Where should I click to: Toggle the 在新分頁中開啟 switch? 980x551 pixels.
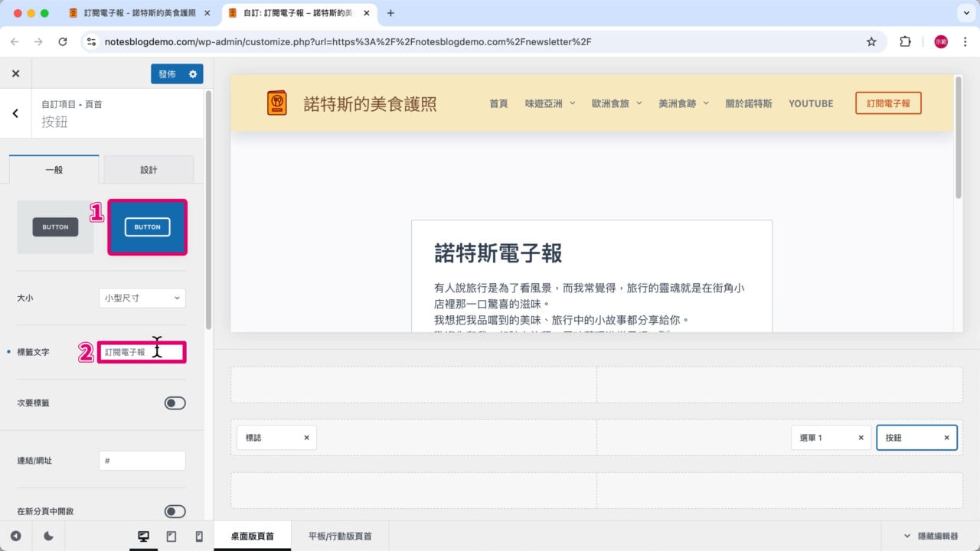click(175, 510)
